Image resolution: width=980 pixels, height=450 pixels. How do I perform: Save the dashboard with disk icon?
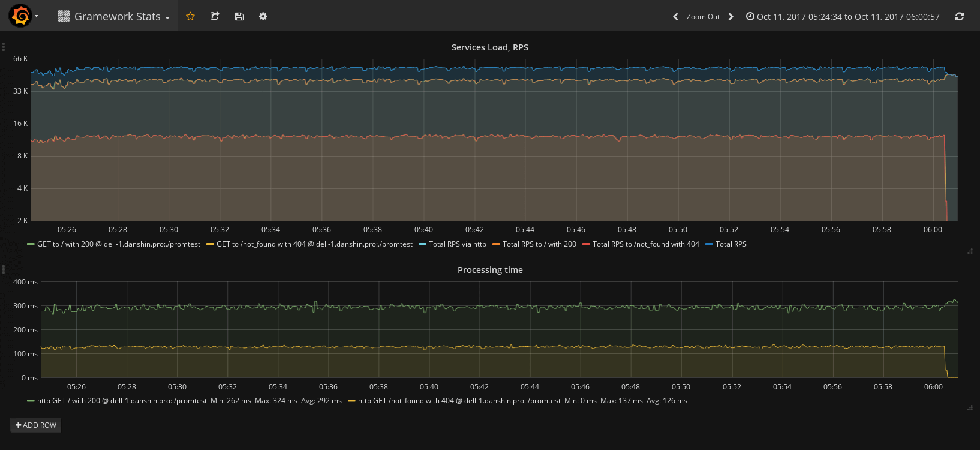coord(239,16)
